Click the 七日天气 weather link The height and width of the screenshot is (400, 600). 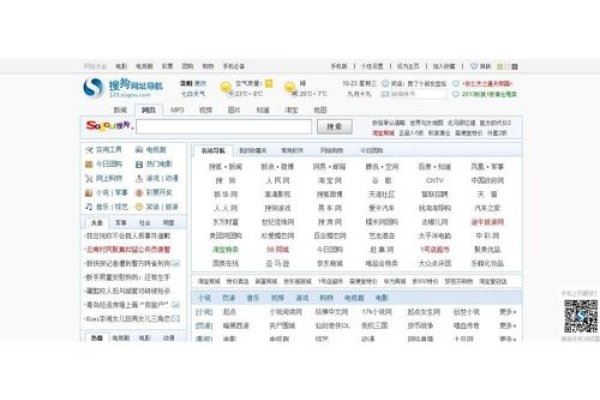pos(193,94)
